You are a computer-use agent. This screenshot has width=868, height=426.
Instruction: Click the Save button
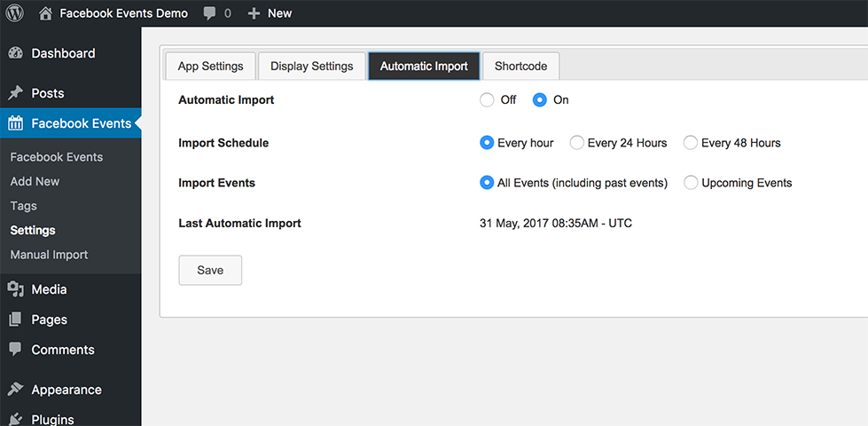210,270
